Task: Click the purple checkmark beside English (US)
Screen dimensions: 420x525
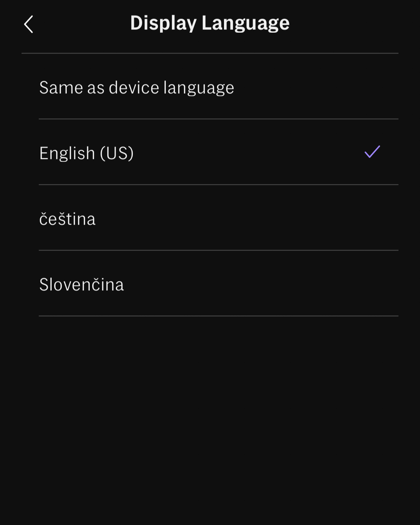Action: 372,152
